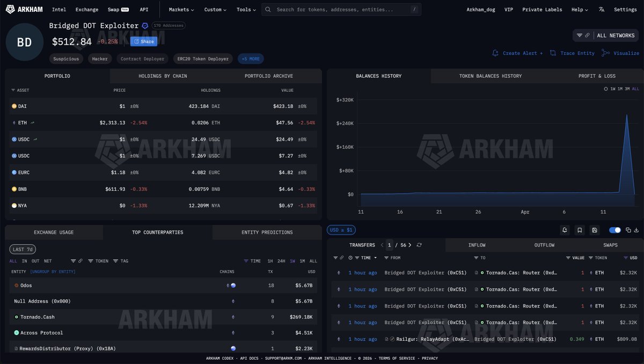Click the Create Alert bell icon
644x364 pixels.
pyautogui.click(x=495, y=53)
